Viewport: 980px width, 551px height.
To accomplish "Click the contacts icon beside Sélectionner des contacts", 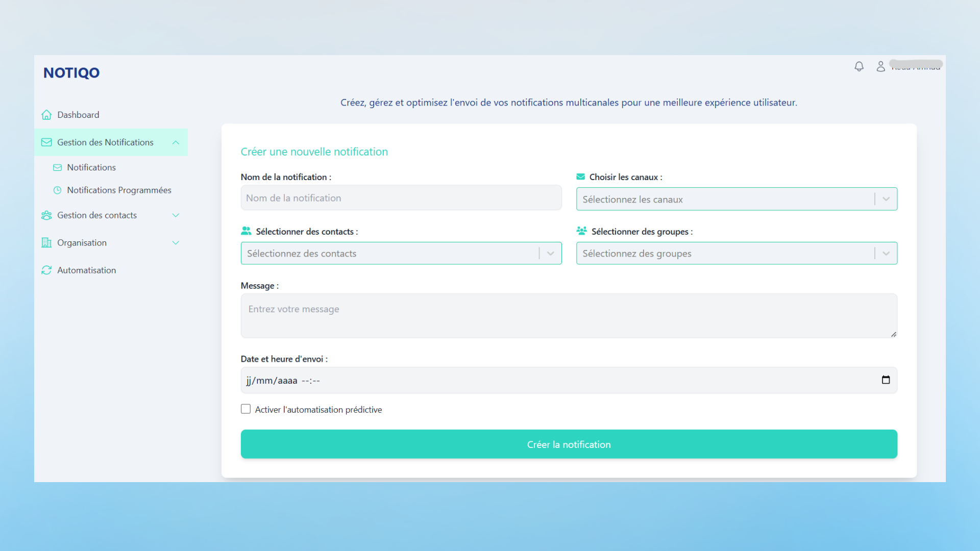I will pos(246,231).
